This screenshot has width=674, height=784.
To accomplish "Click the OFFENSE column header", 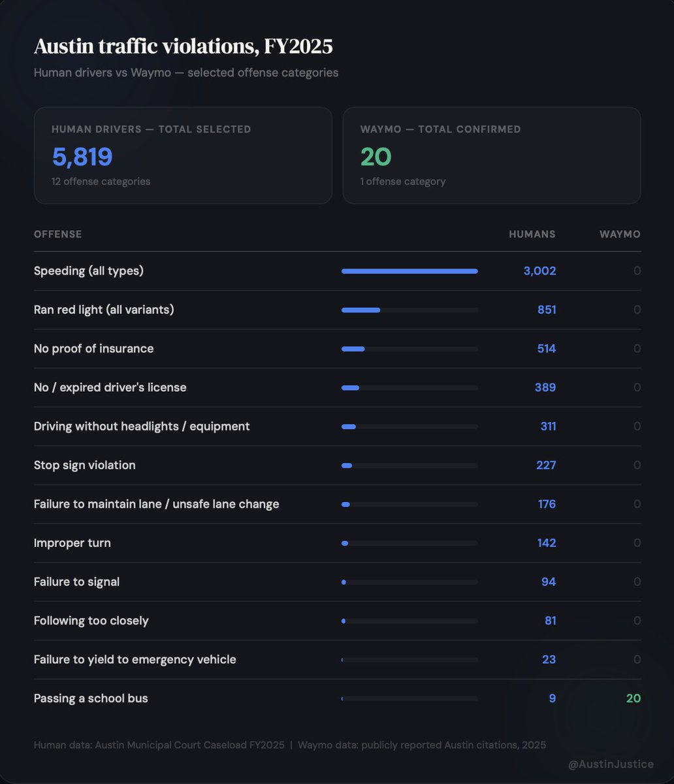I will click(x=58, y=234).
